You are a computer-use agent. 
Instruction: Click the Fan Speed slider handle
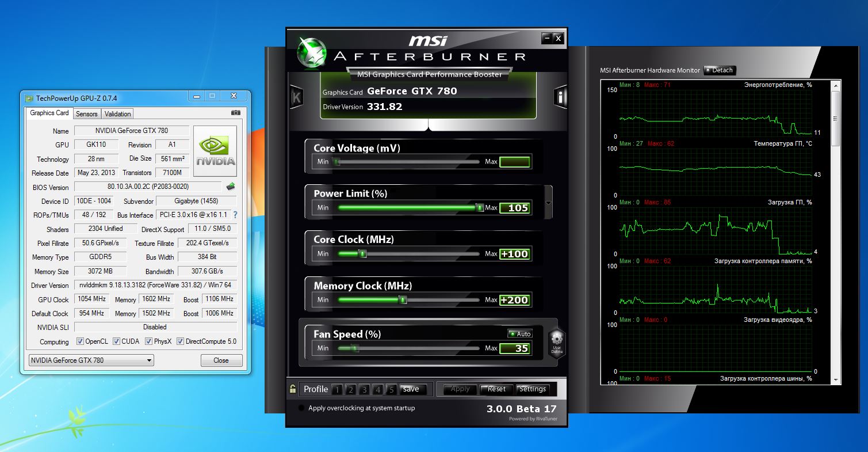[x=354, y=348]
